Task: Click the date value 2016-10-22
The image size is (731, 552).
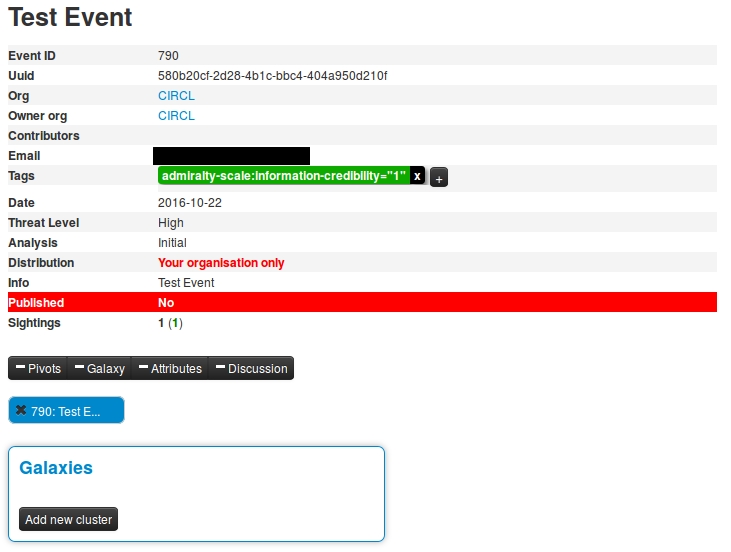Action: click(190, 203)
